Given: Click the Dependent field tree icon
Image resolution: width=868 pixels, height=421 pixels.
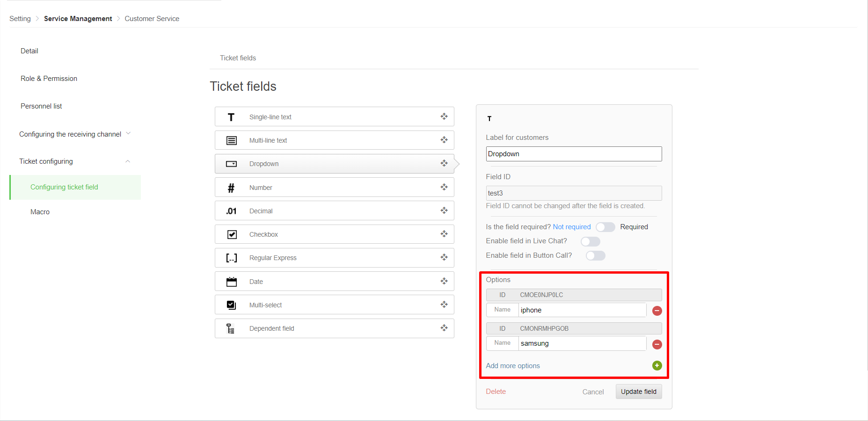Looking at the screenshot, I should click(x=230, y=328).
